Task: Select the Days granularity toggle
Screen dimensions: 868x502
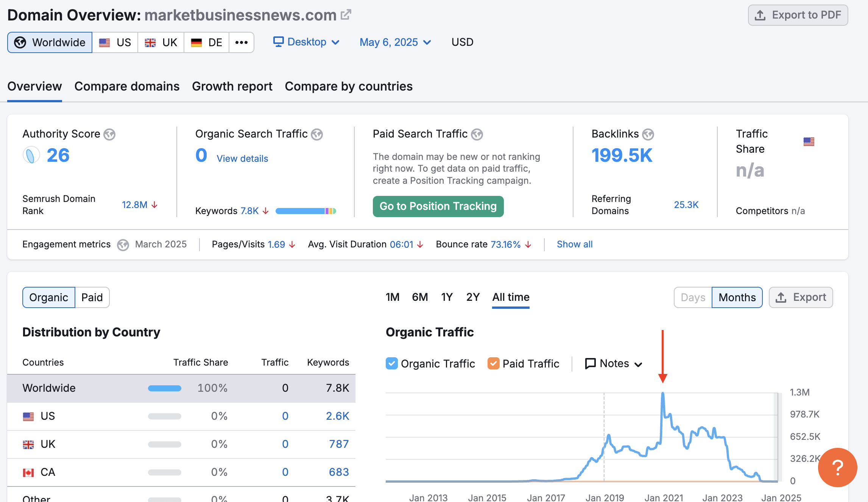Action: 693,297
